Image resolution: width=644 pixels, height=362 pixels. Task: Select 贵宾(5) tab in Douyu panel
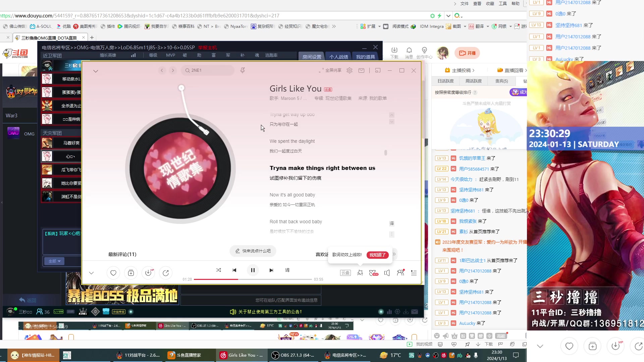coord(502,81)
